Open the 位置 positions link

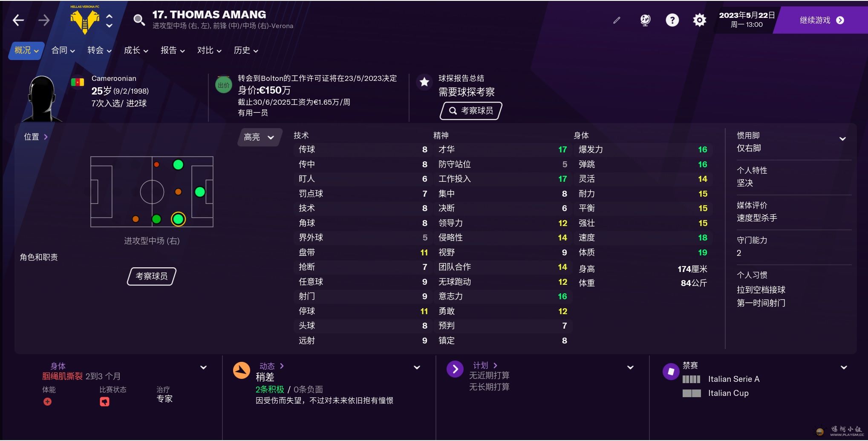36,137
